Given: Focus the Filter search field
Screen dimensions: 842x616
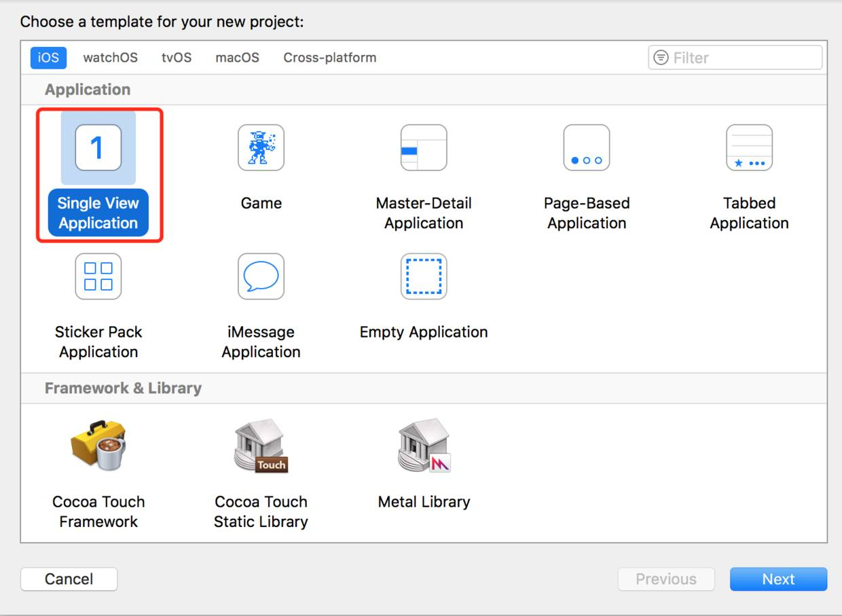Looking at the screenshot, I should [744, 58].
